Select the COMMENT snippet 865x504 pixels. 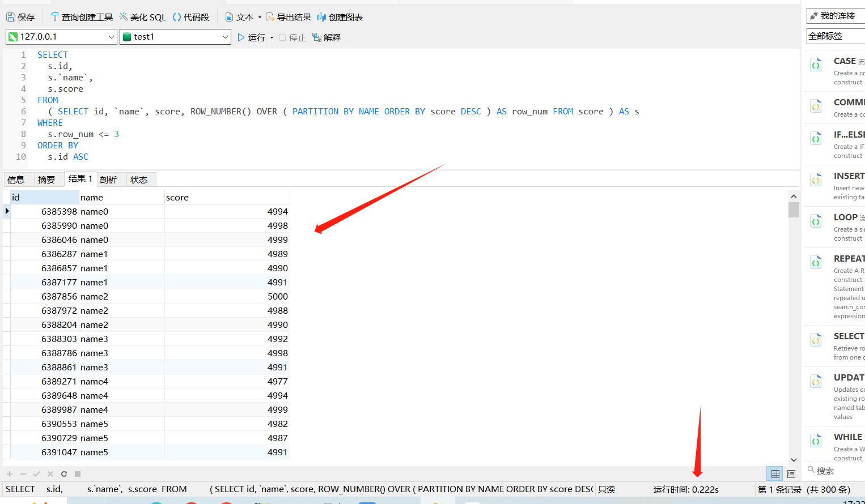(x=834, y=108)
